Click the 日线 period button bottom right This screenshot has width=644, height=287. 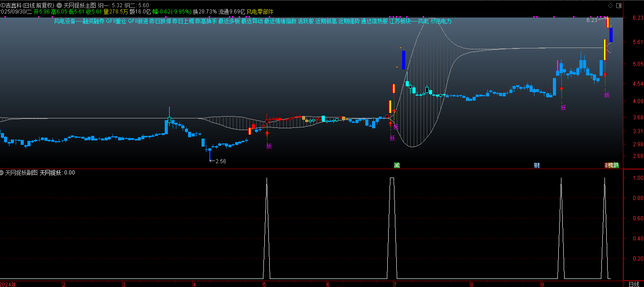point(634,284)
